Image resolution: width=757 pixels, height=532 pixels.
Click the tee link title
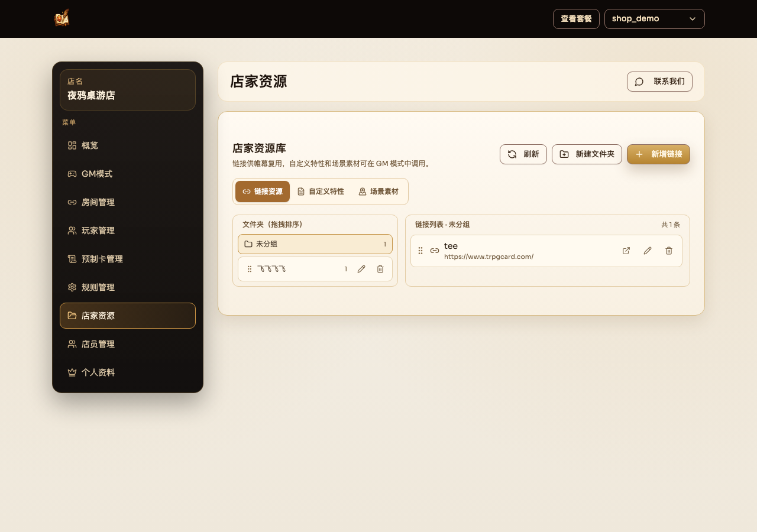[451, 246]
